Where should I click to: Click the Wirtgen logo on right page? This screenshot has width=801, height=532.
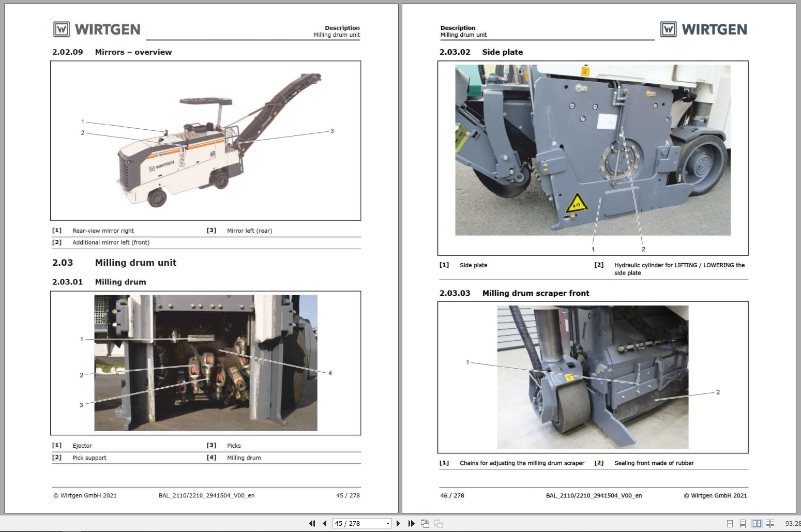click(x=704, y=29)
